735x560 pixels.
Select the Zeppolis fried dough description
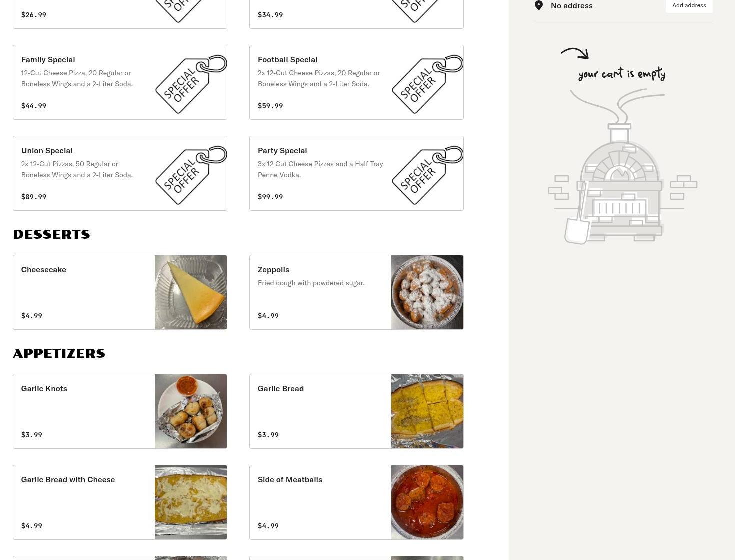(x=311, y=283)
